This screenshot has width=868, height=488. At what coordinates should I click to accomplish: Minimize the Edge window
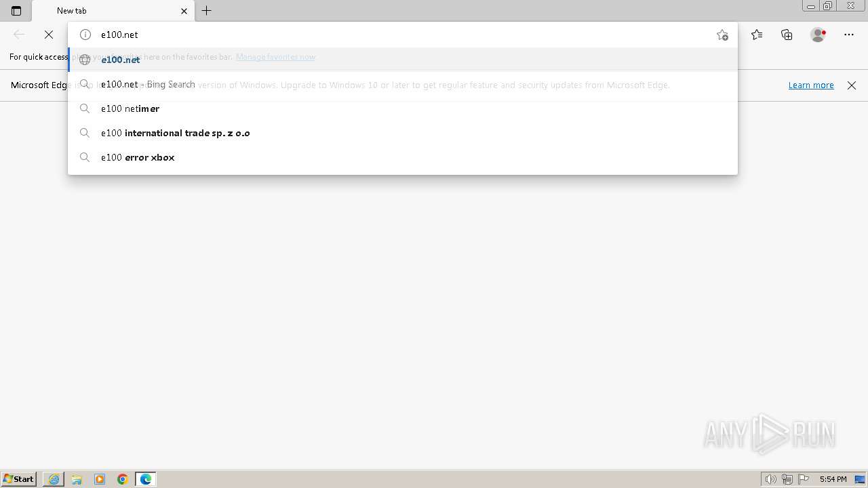[811, 6]
